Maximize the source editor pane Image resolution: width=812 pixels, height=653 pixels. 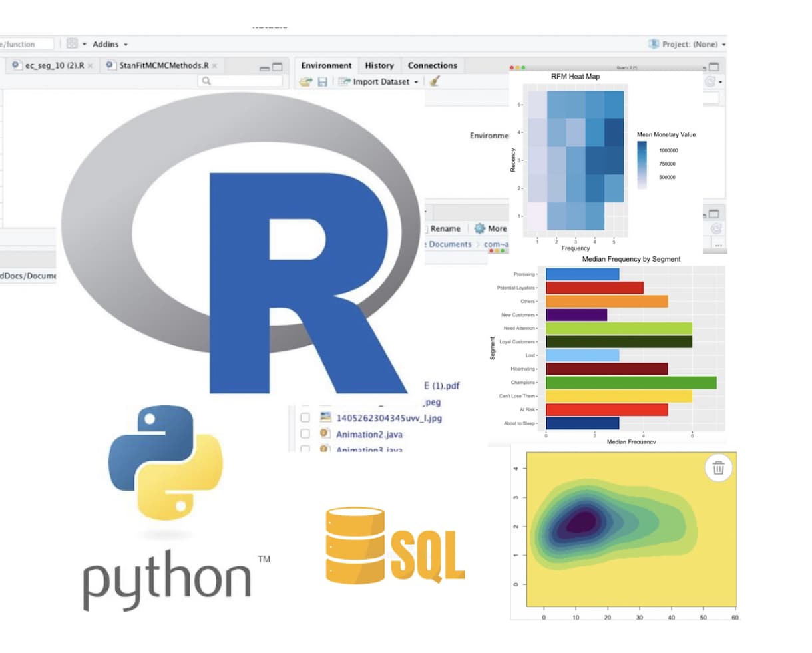pyautogui.click(x=277, y=67)
